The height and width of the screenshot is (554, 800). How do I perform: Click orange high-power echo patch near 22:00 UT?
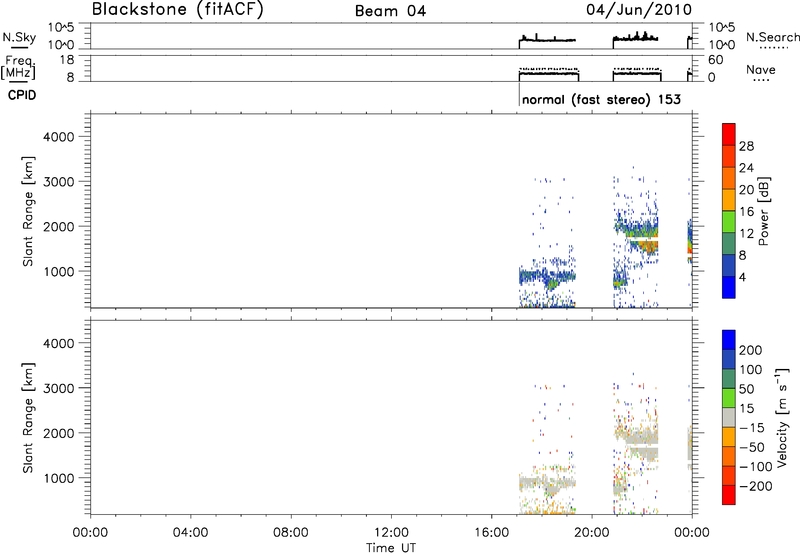pos(648,247)
